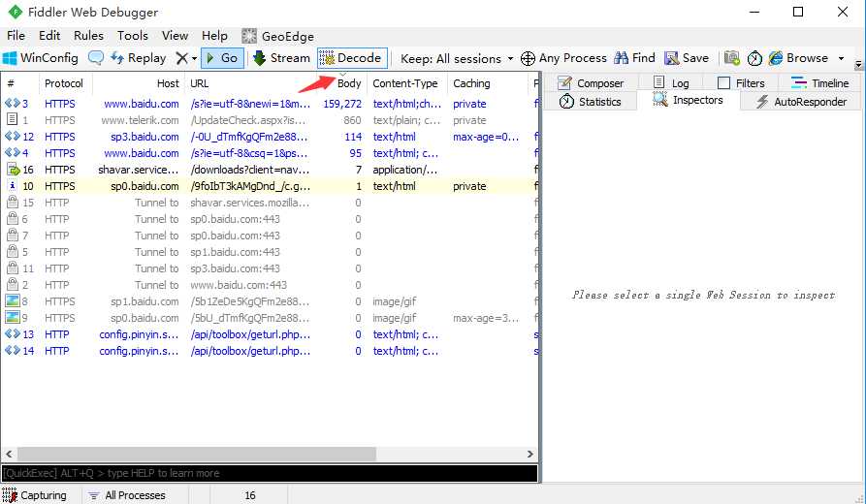Screen dimensions: 866x504
Task: Select session 6 tunnel lock icon
Action: [13, 219]
